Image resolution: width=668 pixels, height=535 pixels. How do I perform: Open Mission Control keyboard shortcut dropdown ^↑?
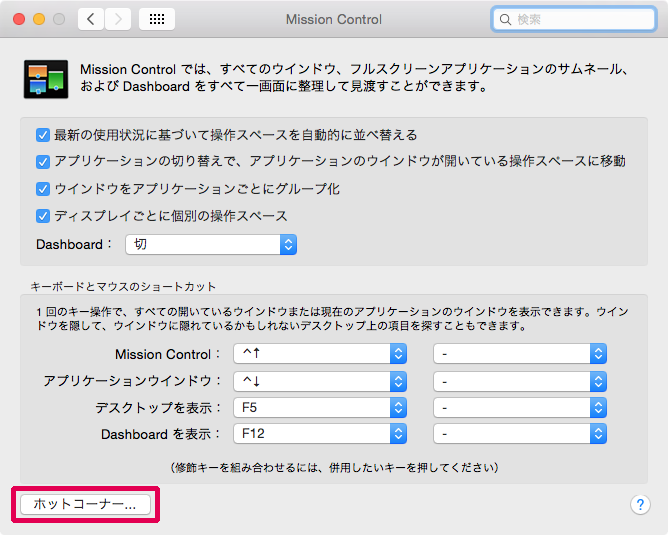(x=320, y=354)
